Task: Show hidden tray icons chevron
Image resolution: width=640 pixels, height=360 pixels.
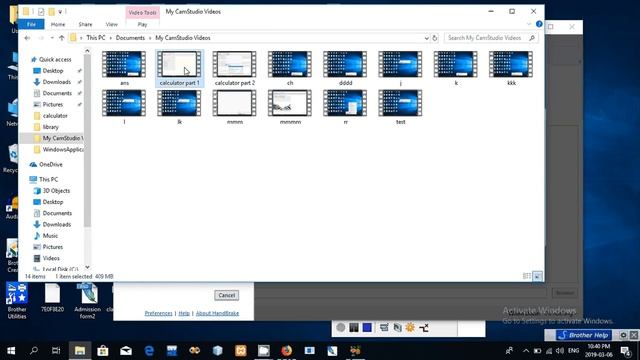Action: click(526, 351)
